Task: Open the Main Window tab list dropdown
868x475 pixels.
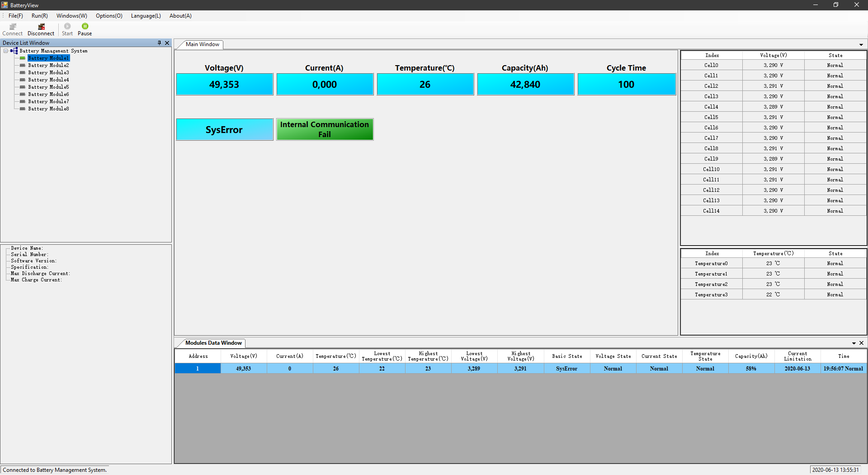Action: [861, 45]
